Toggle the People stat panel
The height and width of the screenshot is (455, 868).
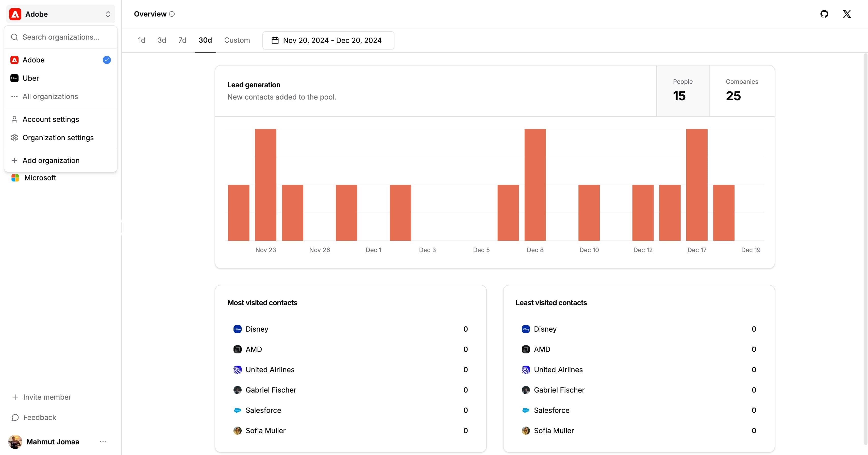[x=683, y=91]
